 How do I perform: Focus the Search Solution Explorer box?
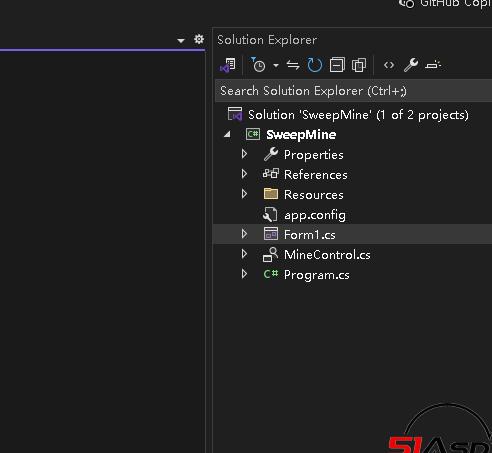pyautogui.click(x=353, y=91)
